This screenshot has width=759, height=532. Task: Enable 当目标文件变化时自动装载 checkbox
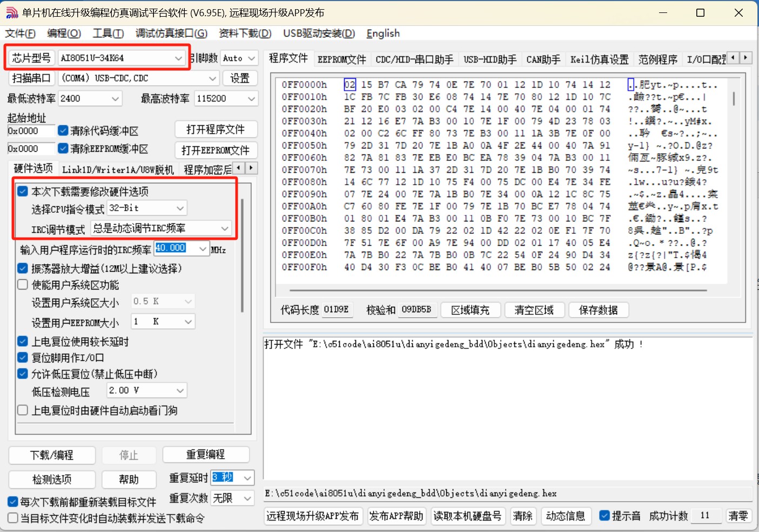pos(13,518)
